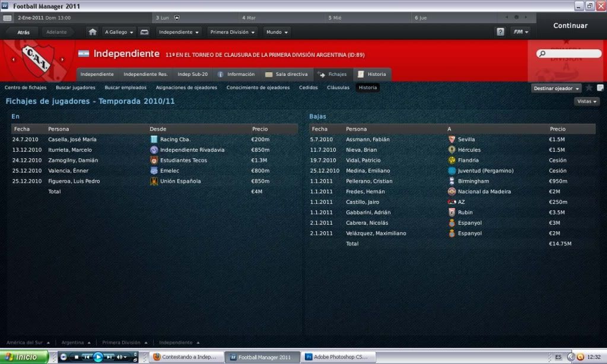Image resolution: width=607 pixels, height=364 pixels.
Task: Open the Estudiantes Tecos club badge
Action: click(154, 160)
